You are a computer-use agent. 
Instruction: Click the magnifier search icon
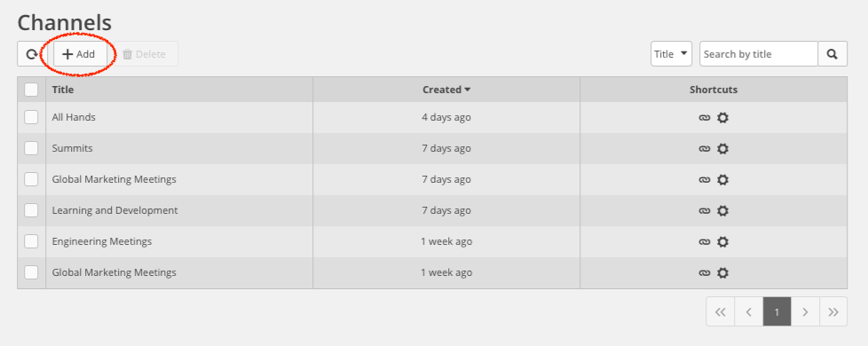coord(832,54)
